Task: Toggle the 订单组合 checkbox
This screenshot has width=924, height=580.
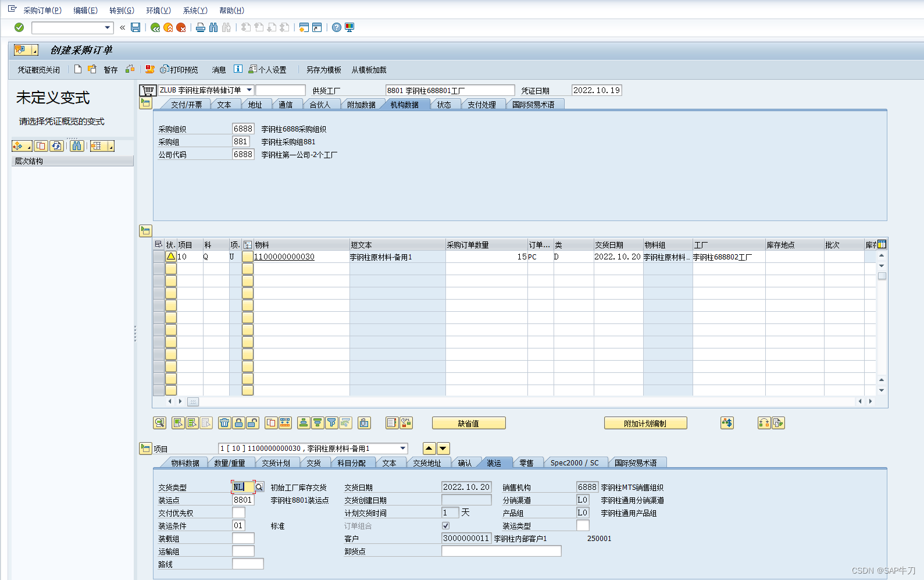Action: (x=446, y=526)
